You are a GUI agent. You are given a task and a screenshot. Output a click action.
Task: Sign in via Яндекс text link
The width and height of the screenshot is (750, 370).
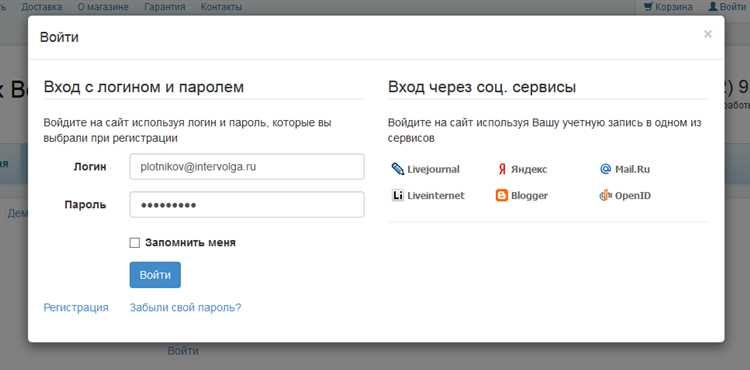tap(529, 169)
